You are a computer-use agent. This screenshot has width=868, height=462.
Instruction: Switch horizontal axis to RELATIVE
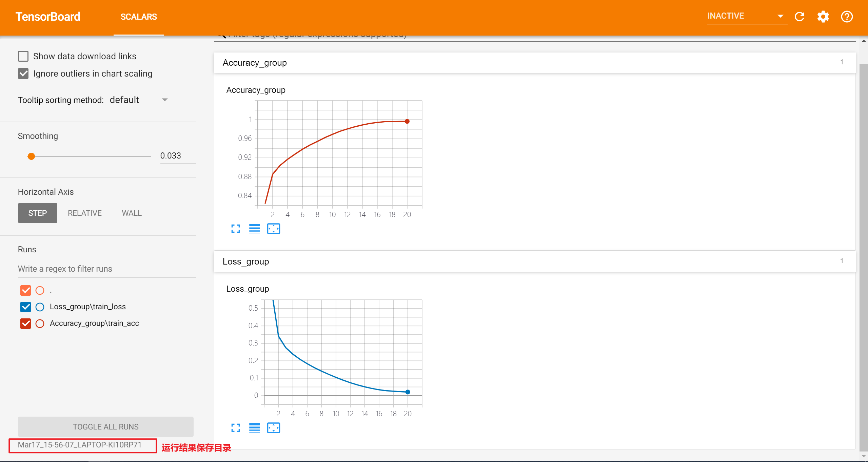pos(85,213)
